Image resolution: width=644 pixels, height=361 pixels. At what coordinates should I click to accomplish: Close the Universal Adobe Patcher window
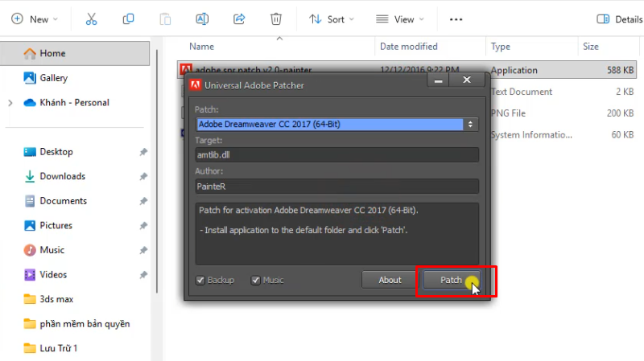[x=467, y=80]
